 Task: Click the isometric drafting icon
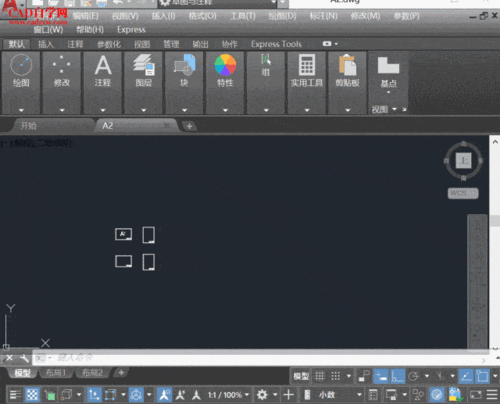(440, 377)
